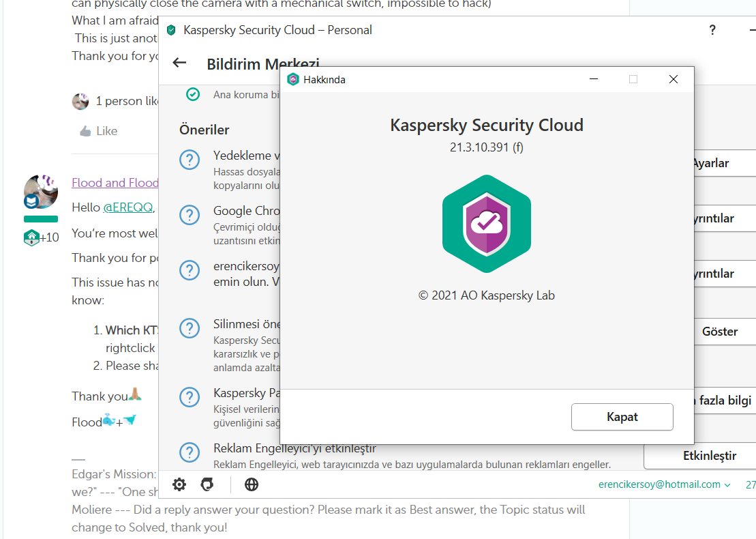The image size is (756, 539).
Task: Click question icon beside Google Chrome recommendation
Action: click(x=190, y=215)
